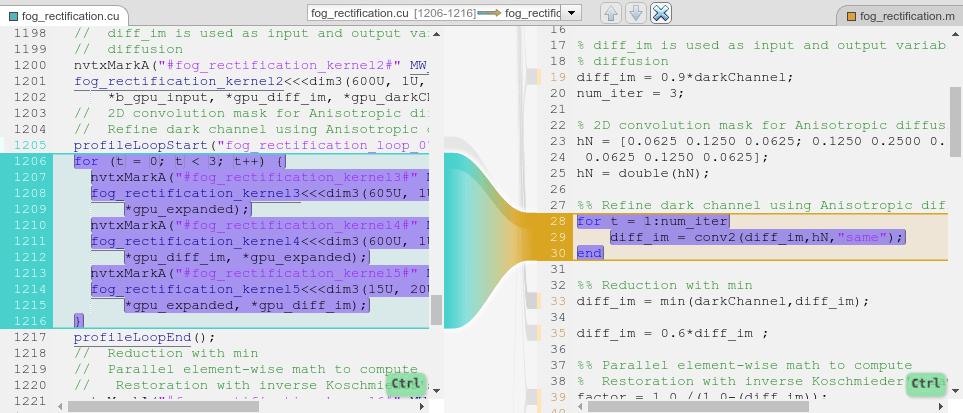Click line number 1206 in left gutter
The width and height of the screenshot is (963, 413).
[x=29, y=162]
